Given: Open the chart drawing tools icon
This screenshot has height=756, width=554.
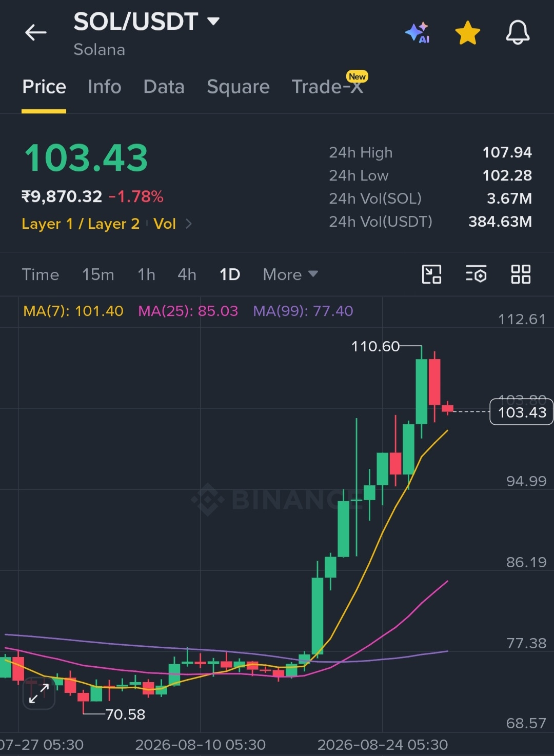Looking at the screenshot, I should [431, 274].
